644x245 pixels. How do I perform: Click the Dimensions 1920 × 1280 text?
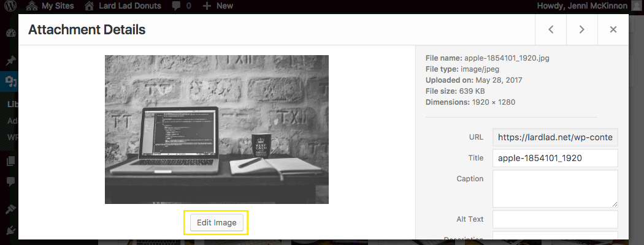click(470, 102)
